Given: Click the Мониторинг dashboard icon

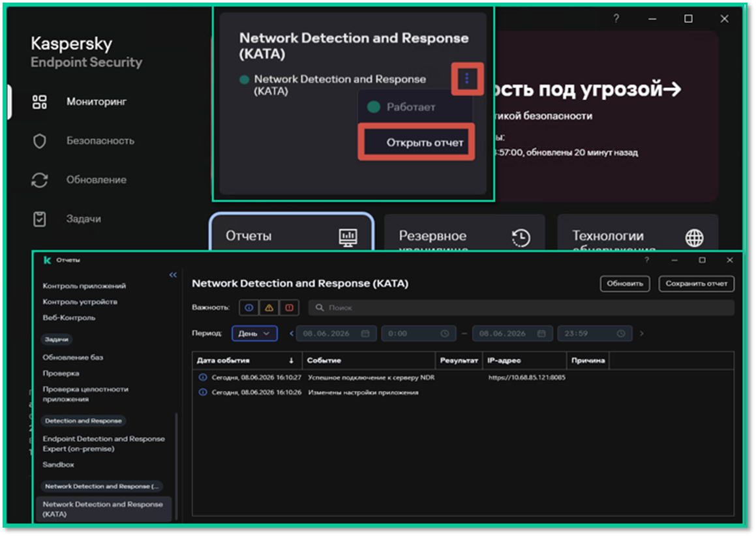Looking at the screenshot, I should point(40,102).
